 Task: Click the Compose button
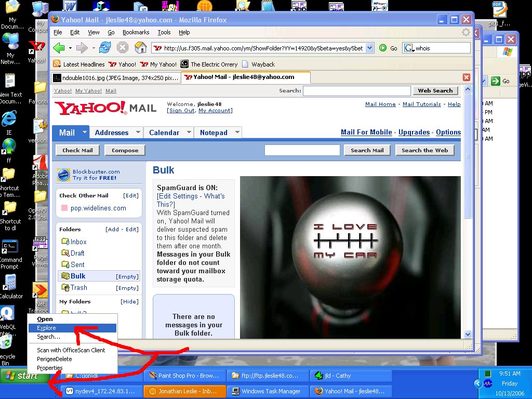[x=125, y=150]
